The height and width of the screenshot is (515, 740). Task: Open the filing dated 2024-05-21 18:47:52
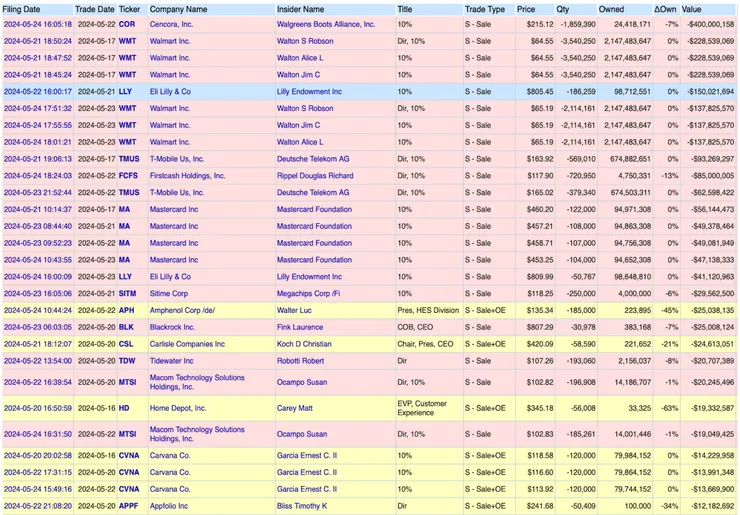click(x=38, y=58)
